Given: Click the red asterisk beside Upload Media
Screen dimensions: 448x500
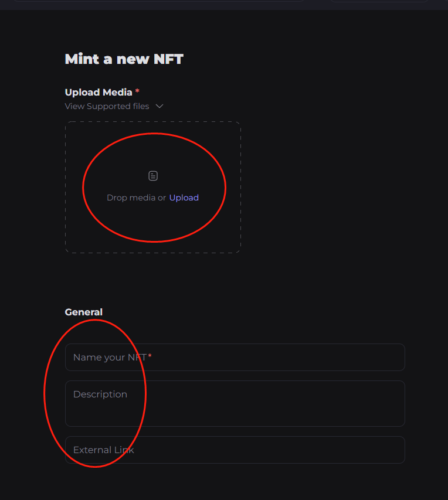Looking at the screenshot, I should point(137,91).
